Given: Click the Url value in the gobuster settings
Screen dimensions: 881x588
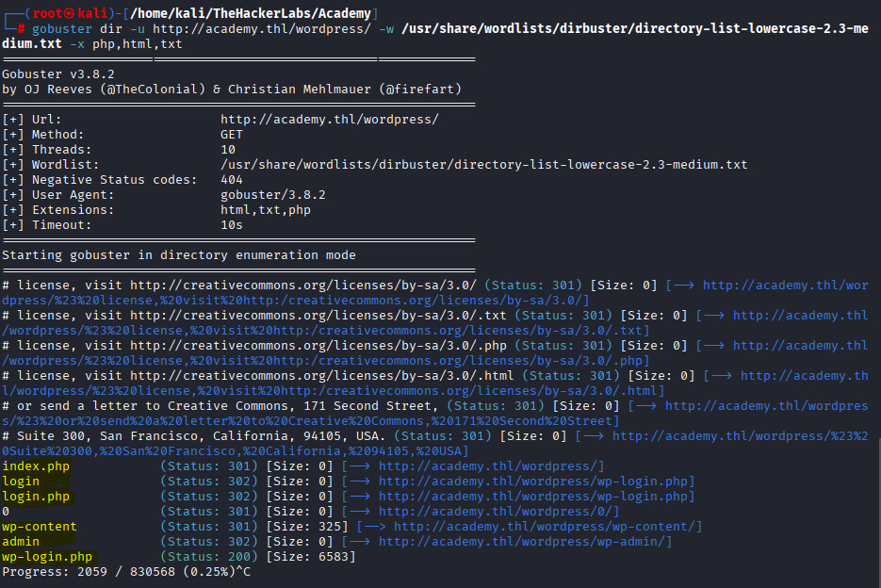Looking at the screenshot, I should pos(329,120).
